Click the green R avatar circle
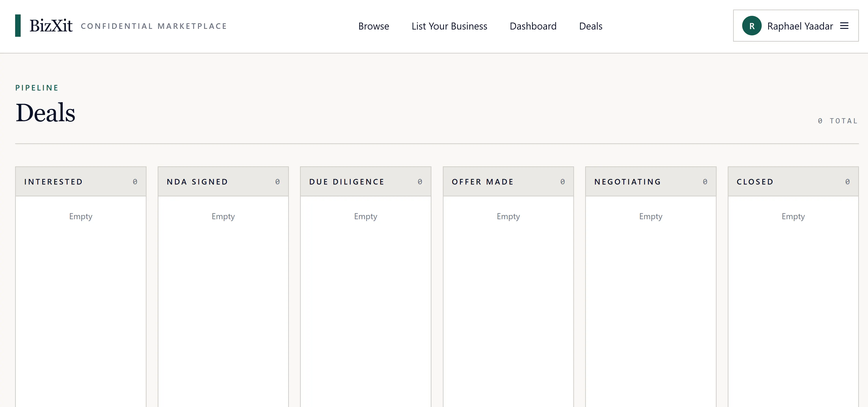The height and width of the screenshot is (407, 868). point(752,26)
